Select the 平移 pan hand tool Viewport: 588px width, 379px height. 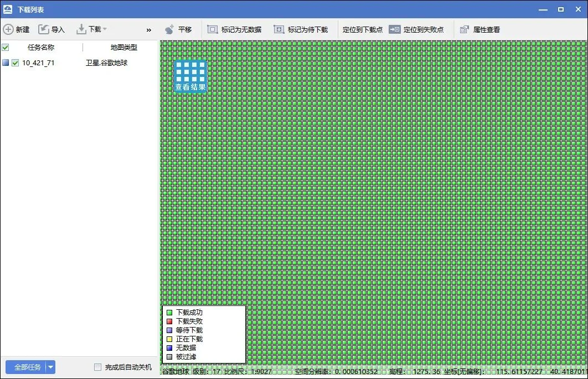pyautogui.click(x=169, y=29)
